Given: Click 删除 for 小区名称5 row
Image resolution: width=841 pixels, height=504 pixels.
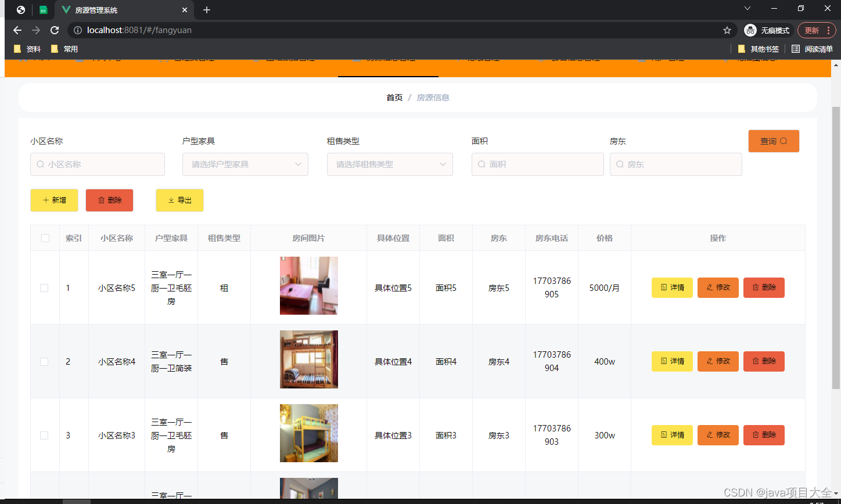Looking at the screenshot, I should tap(764, 288).
